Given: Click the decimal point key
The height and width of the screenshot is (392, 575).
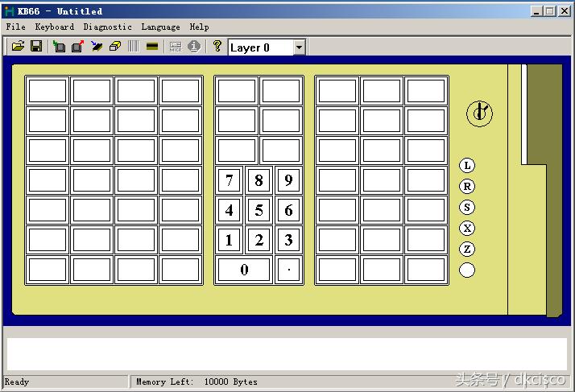Looking at the screenshot, I should (288, 270).
